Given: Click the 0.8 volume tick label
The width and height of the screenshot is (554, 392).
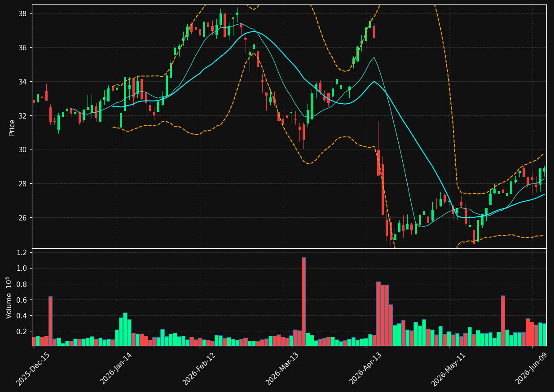Looking at the screenshot, I should click(22, 284).
